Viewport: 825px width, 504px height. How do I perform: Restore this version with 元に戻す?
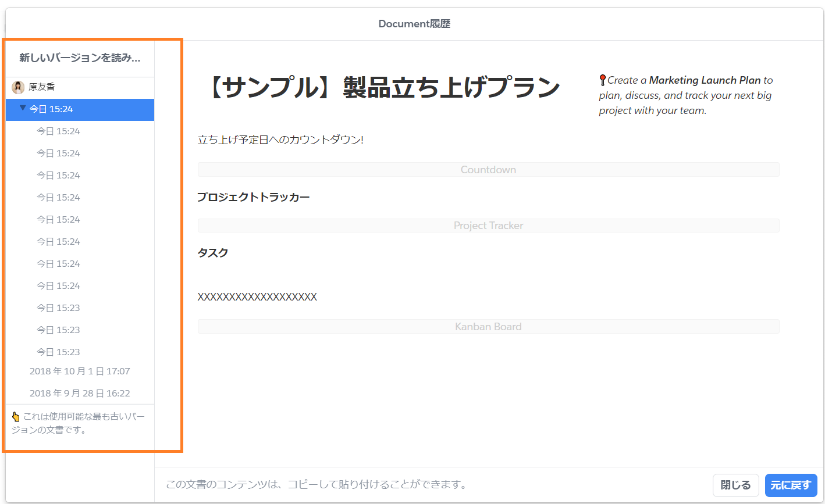pos(791,485)
